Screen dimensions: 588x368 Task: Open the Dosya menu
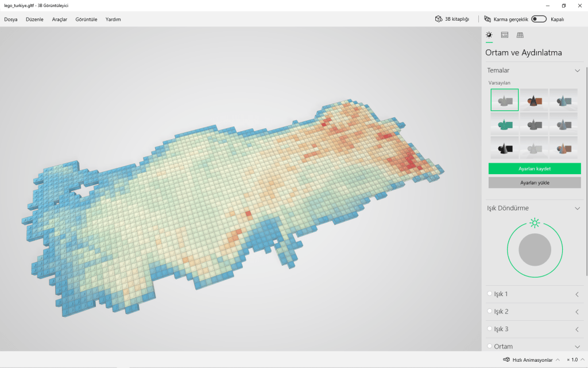[11, 19]
